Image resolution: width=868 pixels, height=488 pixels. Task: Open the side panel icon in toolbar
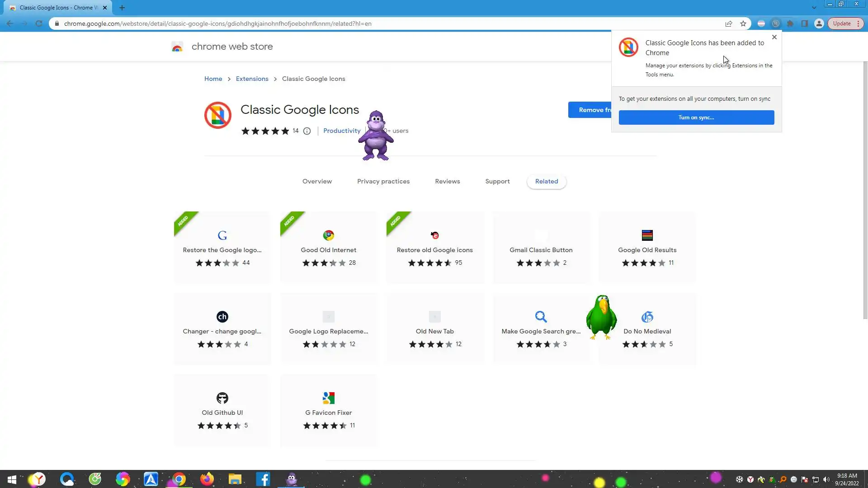pyautogui.click(x=805, y=23)
